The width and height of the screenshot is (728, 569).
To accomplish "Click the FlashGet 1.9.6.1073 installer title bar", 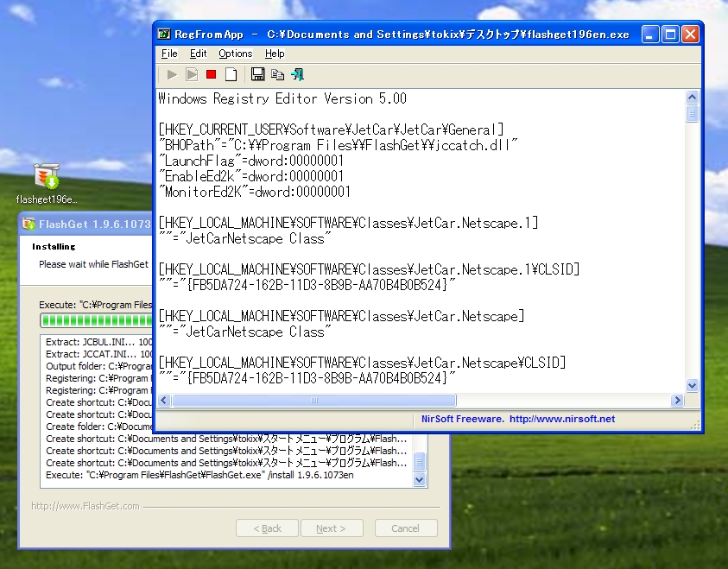I will pyautogui.click(x=85, y=224).
